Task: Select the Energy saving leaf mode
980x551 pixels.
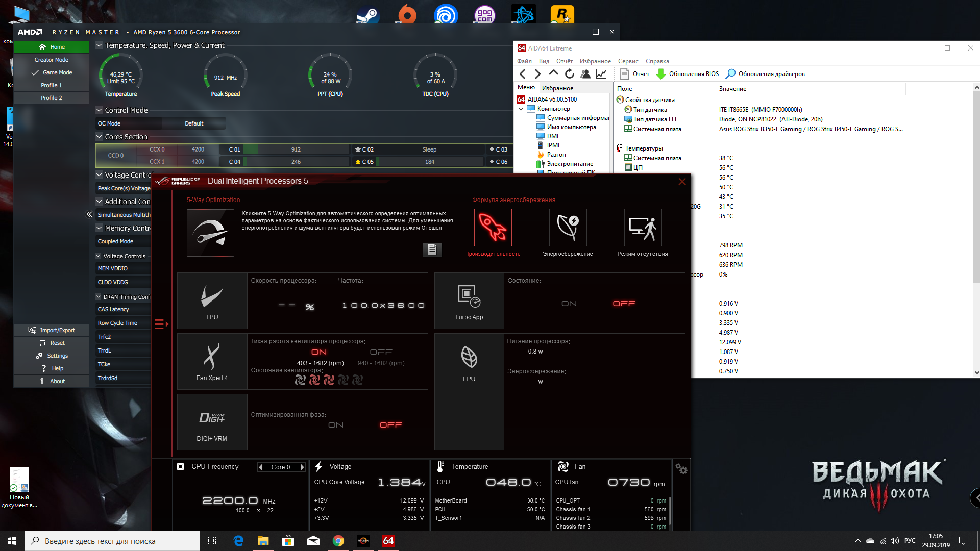Action: pyautogui.click(x=568, y=228)
